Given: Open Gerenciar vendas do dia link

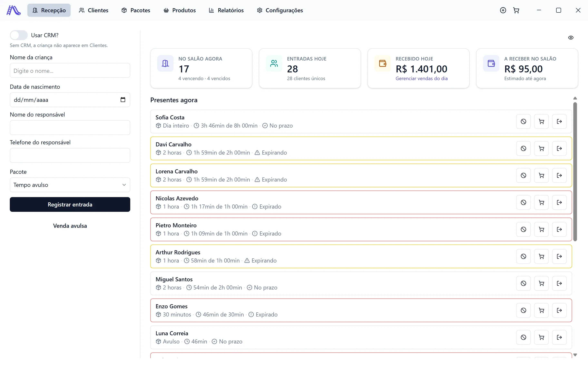Looking at the screenshot, I should pyautogui.click(x=421, y=79).
